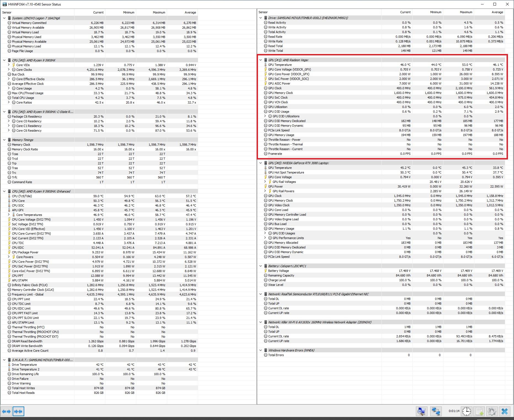Click chip icon beside Battery: Celxpert L20C4PC1
Image resolution: width=514 pixels, height=420 pixels.
(266, 266)
